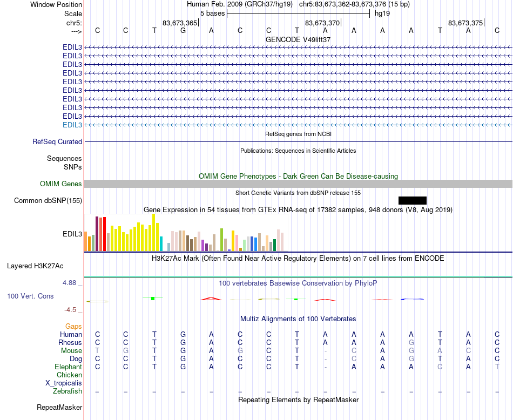This screenshot has height=420, width=513.
Task: Click the light gray A in Mouse row
Action: tap(440, 351)
